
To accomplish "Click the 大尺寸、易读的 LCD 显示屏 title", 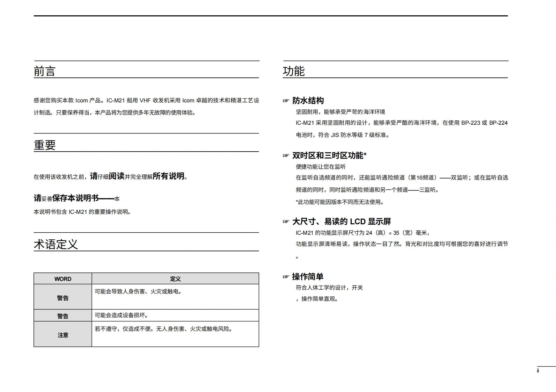I will [341, 222].
